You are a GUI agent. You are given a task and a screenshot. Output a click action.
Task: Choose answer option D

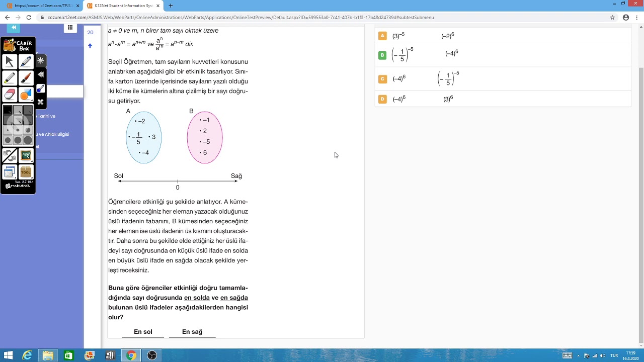382,99
